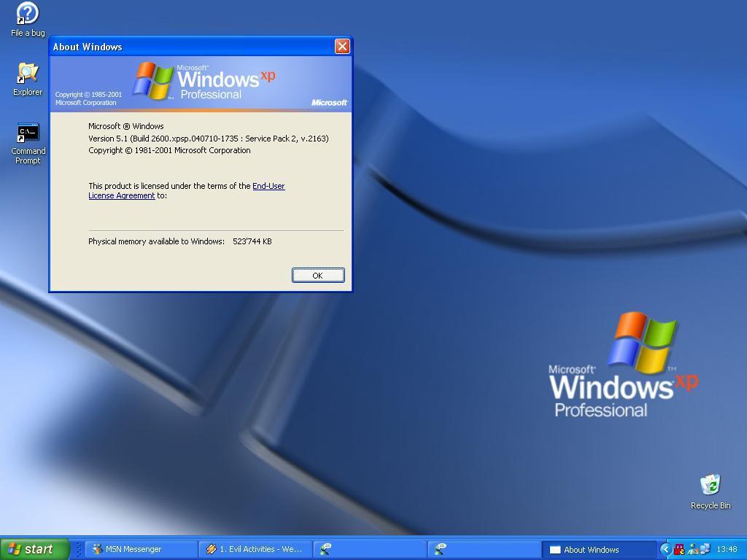Screen dimensions: 747x560
Task: Click the Start button
Action: [35, 549]
